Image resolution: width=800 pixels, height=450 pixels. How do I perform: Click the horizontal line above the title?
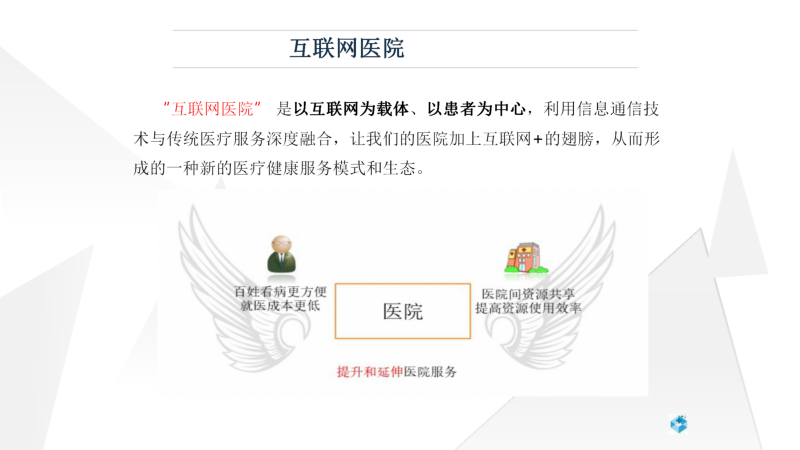(x=405, y=30)
